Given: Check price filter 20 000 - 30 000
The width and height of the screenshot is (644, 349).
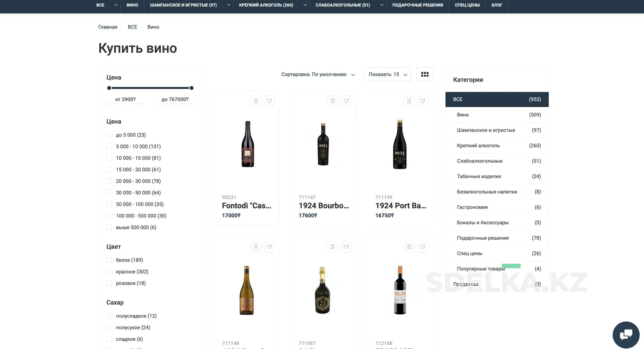Looking at the screenshot, I should tap(109, 181).
